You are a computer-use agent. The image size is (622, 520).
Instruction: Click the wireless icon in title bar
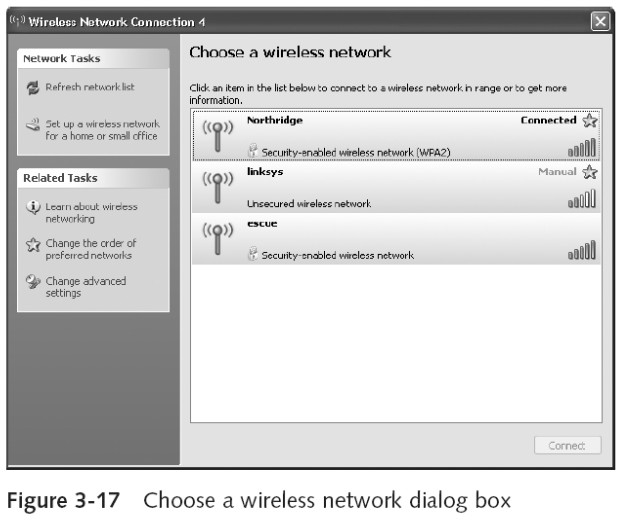(x=17, y=21)
